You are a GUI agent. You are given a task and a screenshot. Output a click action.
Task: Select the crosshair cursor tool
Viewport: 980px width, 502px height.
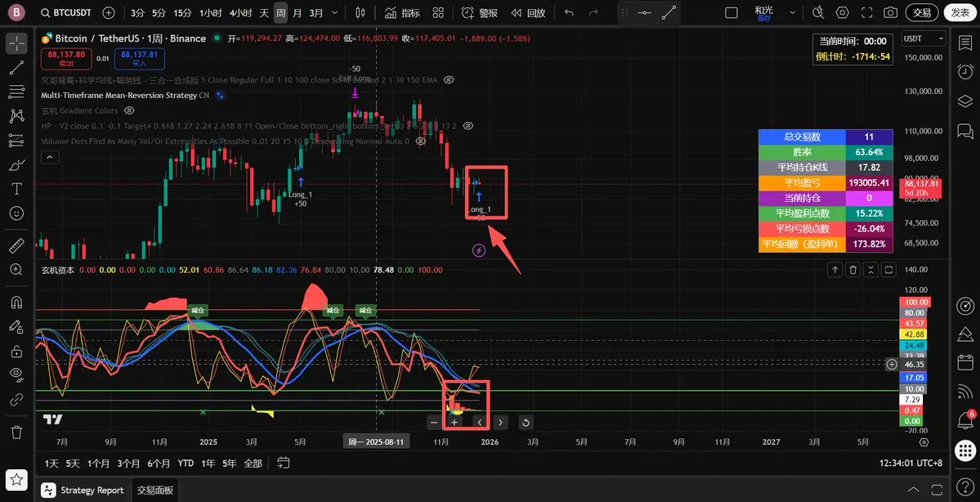coord(17,43)
